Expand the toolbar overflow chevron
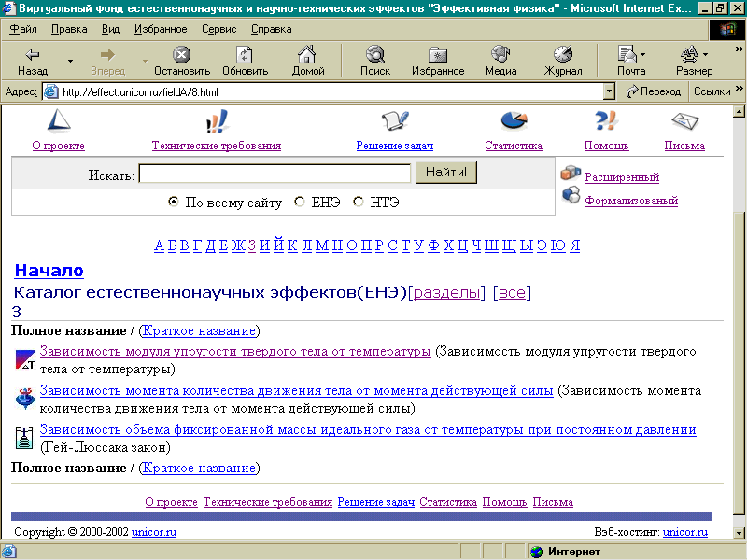Viewport: 747px width, 560px height. pyautogui.click(x=739, y=49)
